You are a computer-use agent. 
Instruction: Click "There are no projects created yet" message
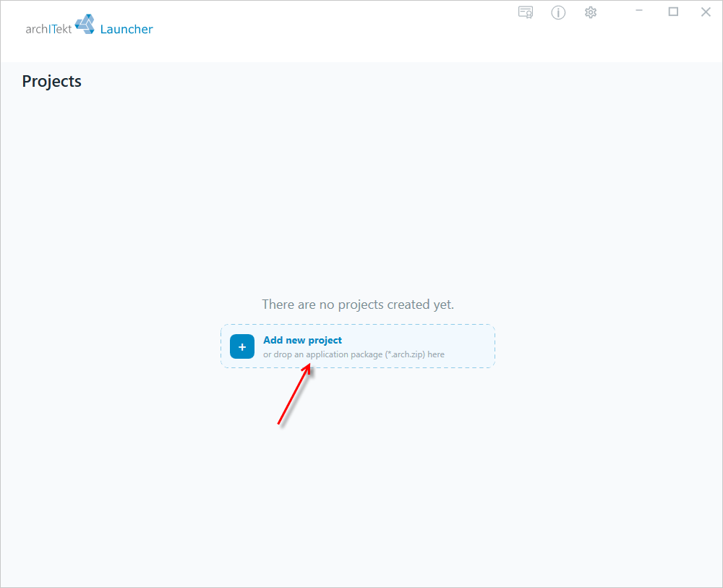coord(358,304)
